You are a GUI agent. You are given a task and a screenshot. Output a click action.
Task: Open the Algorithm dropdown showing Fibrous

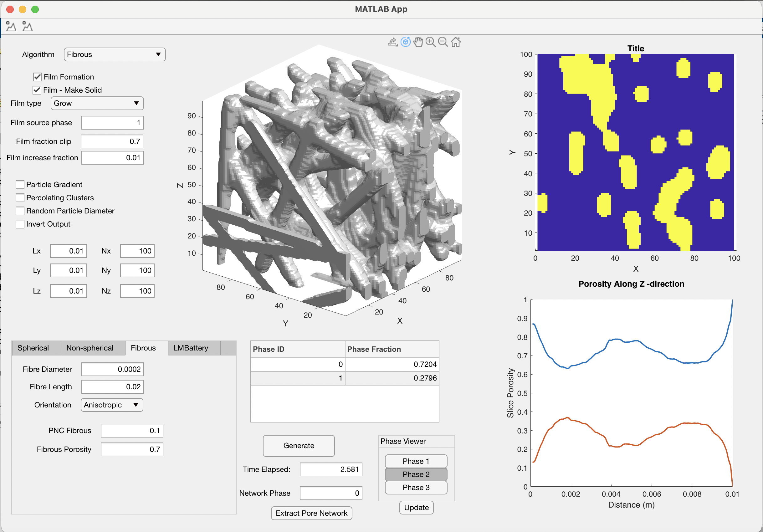(x=114, y=54)
